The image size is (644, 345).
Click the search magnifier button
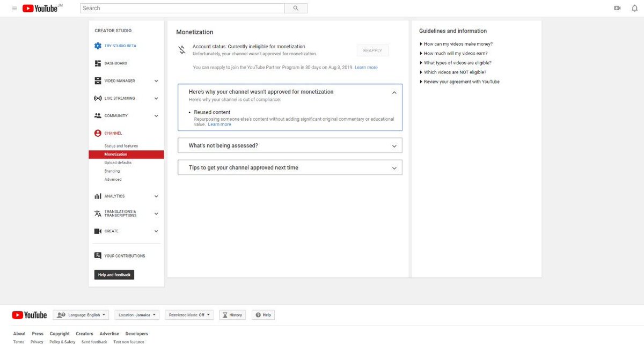point(296,8)
